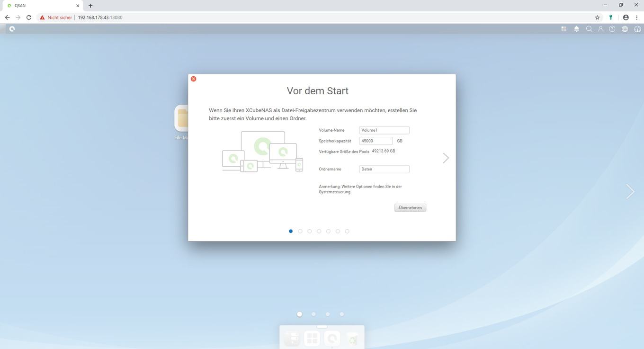Viewport: 644px width, 349px height.
Task: Select the first wizard page dot
Action: click(x=291, y=231)
